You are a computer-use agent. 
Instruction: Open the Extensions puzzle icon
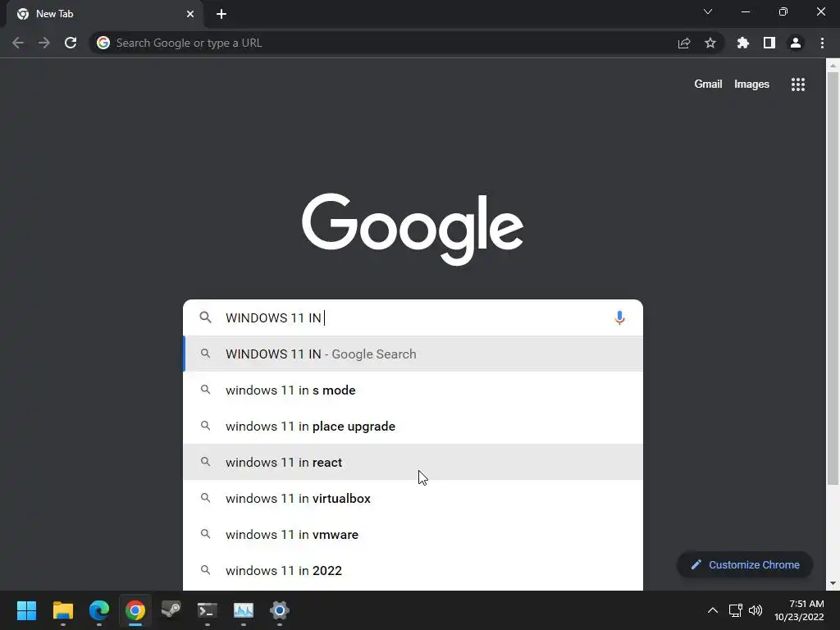[742, 43]
